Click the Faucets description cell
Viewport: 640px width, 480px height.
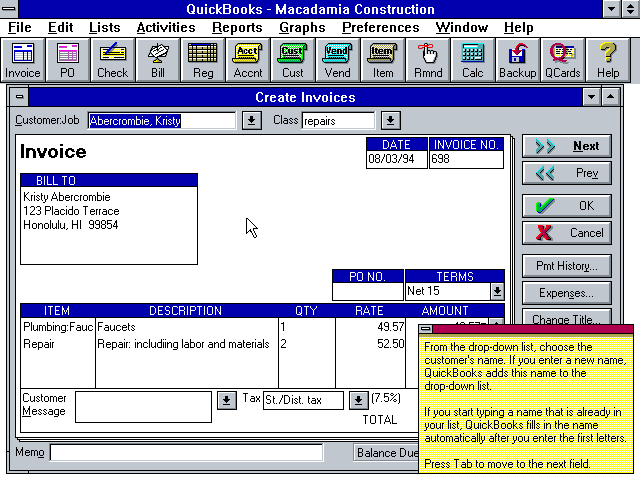(x=187, y=327)
